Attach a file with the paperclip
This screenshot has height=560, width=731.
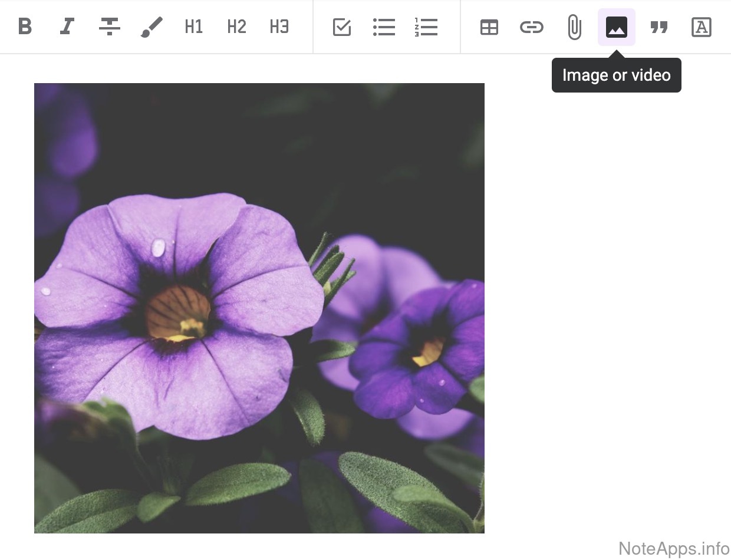pyautogui.click(x=574, y=27)
